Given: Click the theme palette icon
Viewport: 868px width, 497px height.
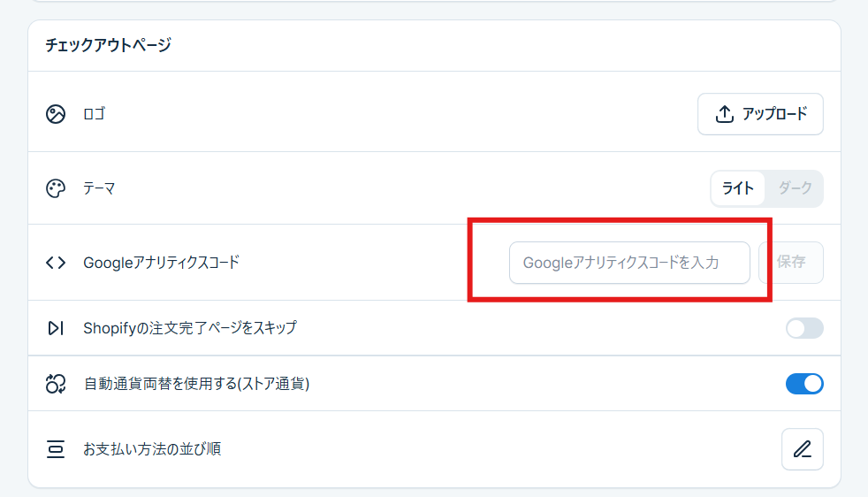Looking at the screenshot, I should click(56, 188).
